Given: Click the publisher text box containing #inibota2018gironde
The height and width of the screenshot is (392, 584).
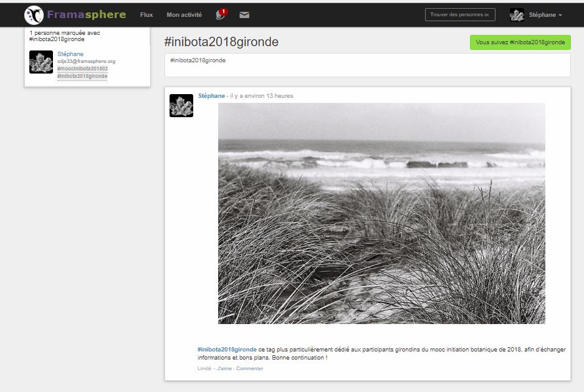Looking at the screenshot, I should (x=368, y=65).
